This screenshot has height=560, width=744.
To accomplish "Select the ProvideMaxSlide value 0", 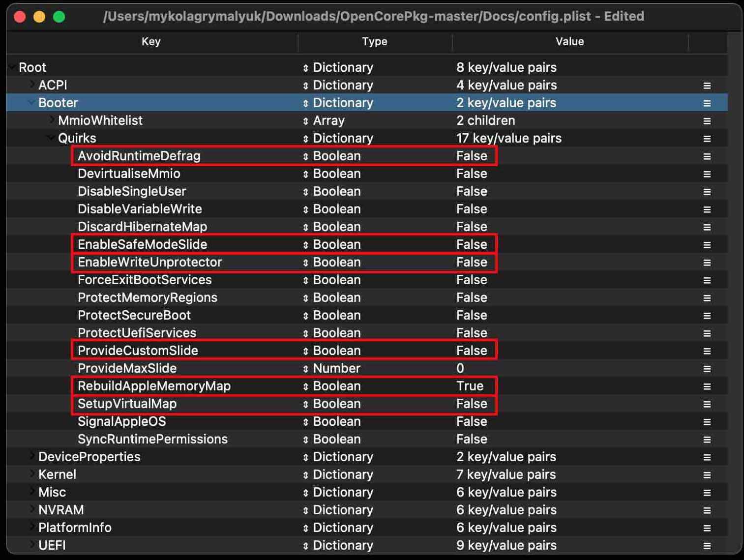I will 460,368.
